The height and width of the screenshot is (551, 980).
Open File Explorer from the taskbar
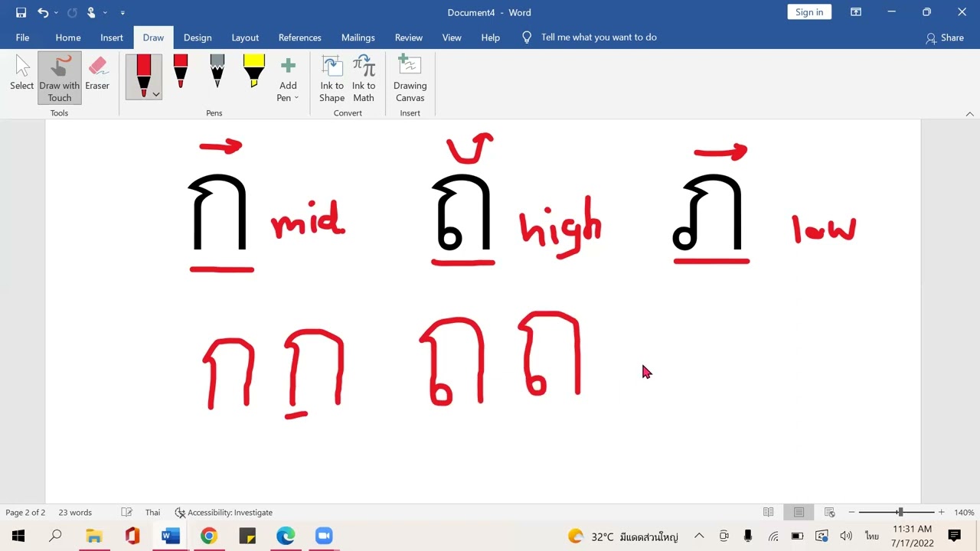(93, 536)
